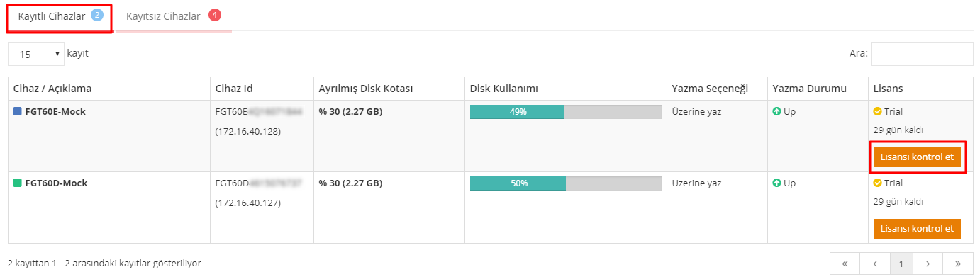This screenshot has height=277, width=980.
Task: Click the green FGT60D-Mock device color square
Action: tap(18, 183)
